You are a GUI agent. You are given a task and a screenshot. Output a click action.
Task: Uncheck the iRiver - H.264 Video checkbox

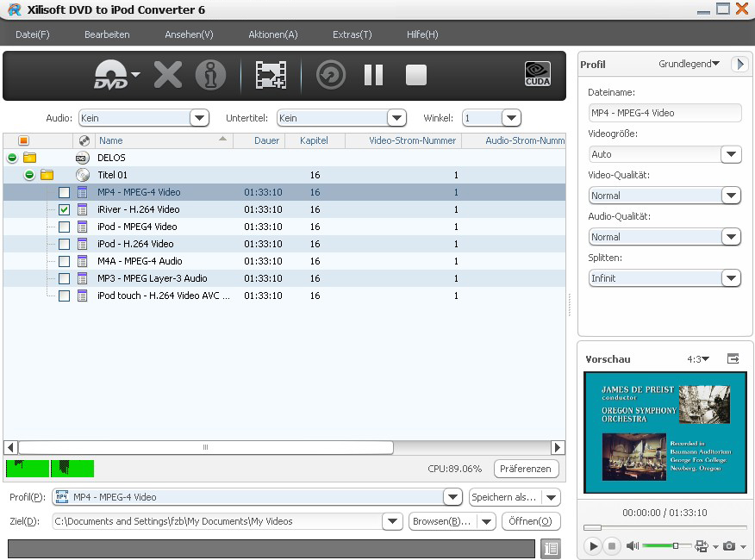click(x=64, y=209)
